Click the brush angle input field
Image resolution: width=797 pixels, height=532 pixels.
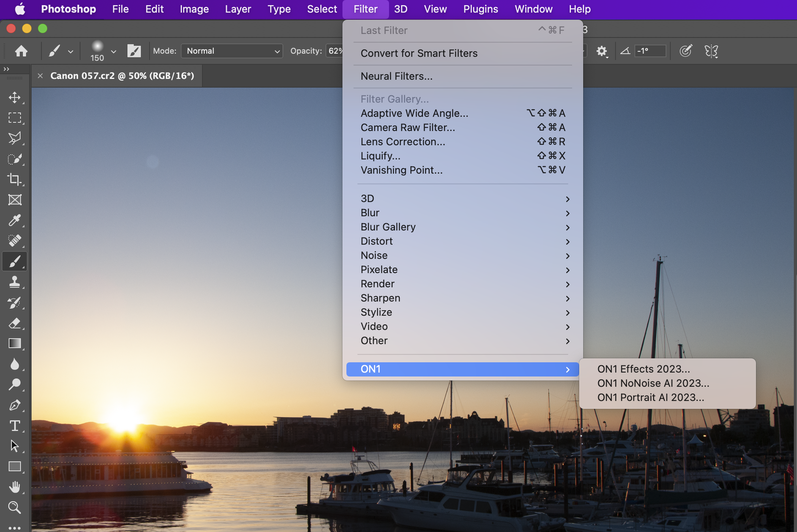(x=650, y=51)
